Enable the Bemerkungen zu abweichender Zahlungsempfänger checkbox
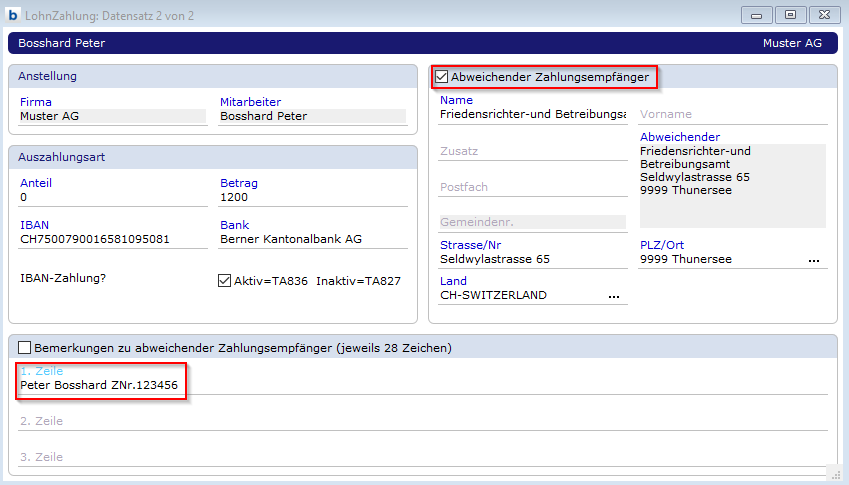The width and height of the screenshot is (849, 485). [x=25, y=348]
